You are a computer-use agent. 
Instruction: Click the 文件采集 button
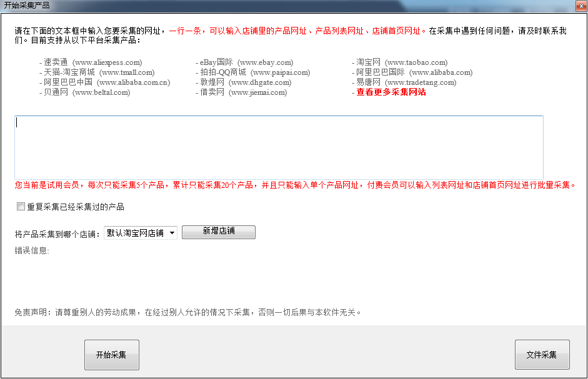tap(542, 355)
